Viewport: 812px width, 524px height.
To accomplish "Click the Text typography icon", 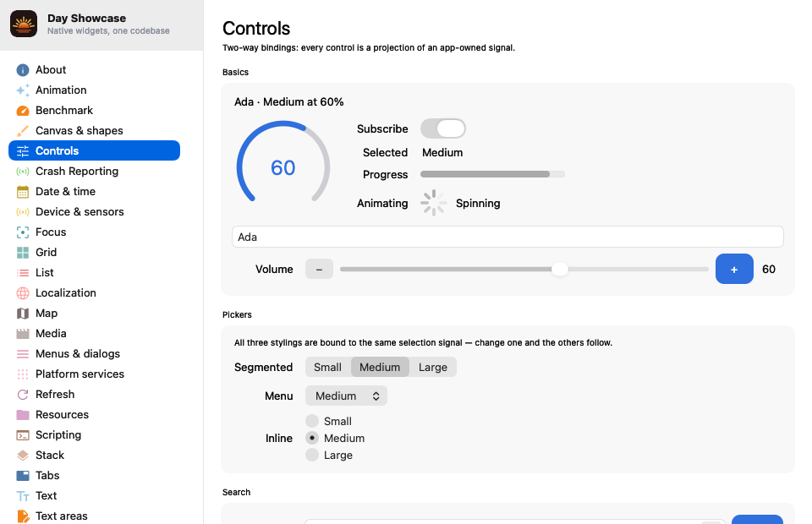I will click(23, 496).
